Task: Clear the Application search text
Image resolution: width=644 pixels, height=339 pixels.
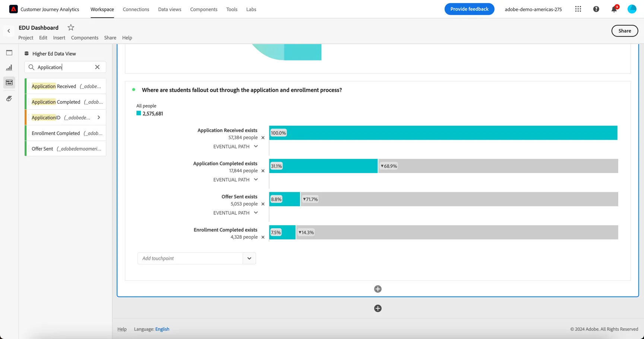Action: [97, 67]
